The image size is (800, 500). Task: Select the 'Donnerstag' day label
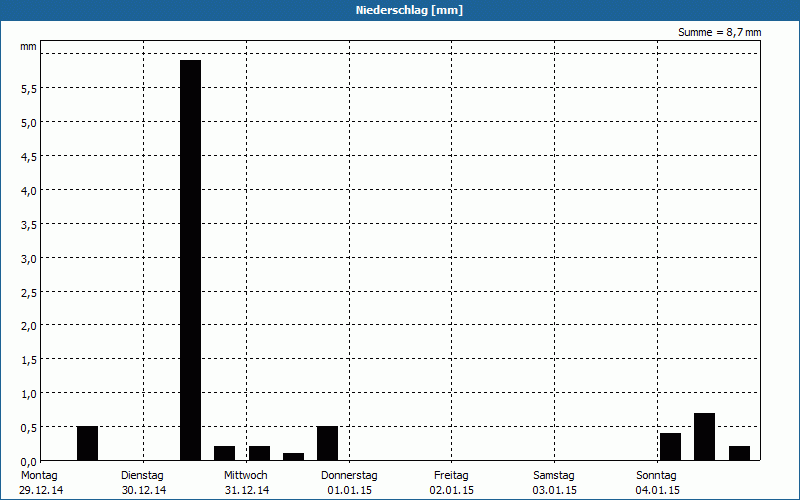pos(349,476)
